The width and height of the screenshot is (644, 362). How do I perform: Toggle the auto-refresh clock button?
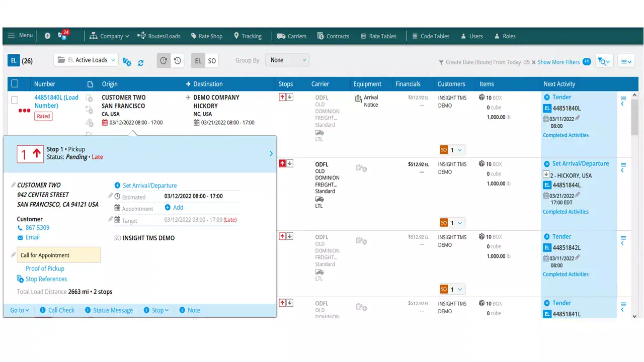click(164, 61)
